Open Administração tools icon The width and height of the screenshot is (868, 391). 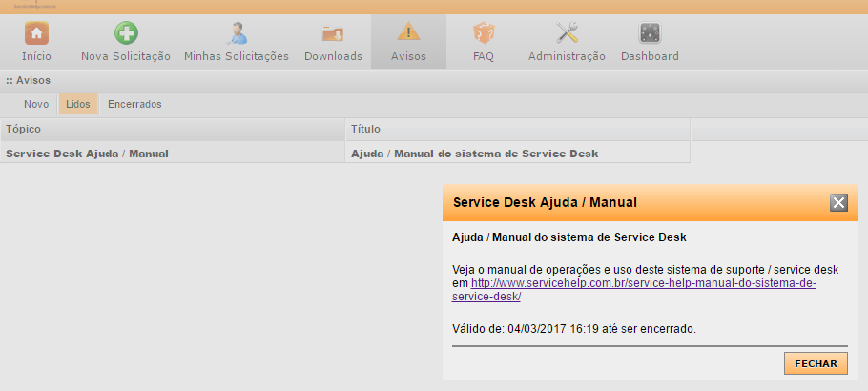[567, 33]
